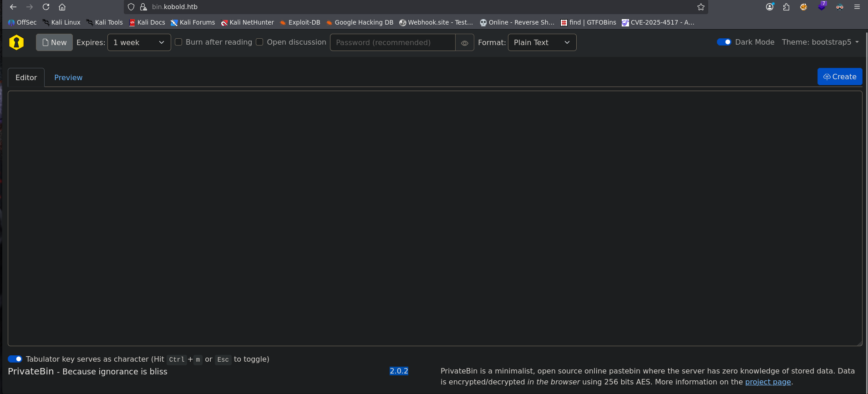The image size is (868, 394).
Task: Open the Kali Forums bookmark
Action: pos(193,22)
